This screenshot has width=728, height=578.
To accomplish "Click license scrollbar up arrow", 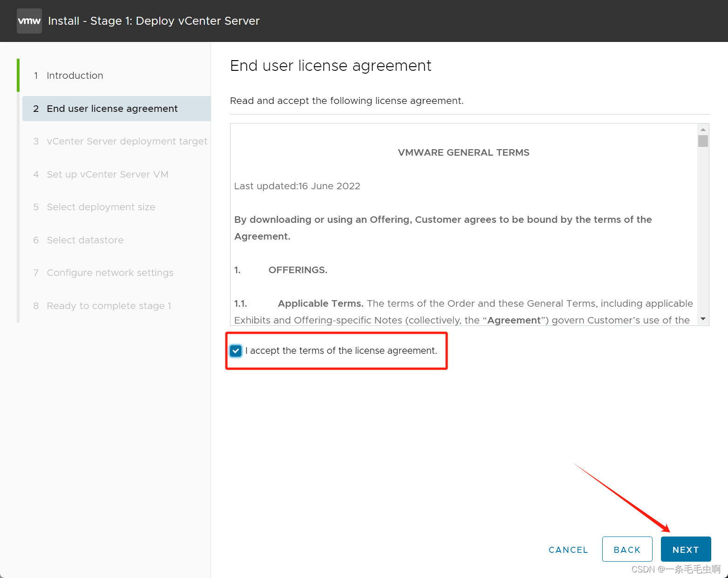I will pos(703,129).
